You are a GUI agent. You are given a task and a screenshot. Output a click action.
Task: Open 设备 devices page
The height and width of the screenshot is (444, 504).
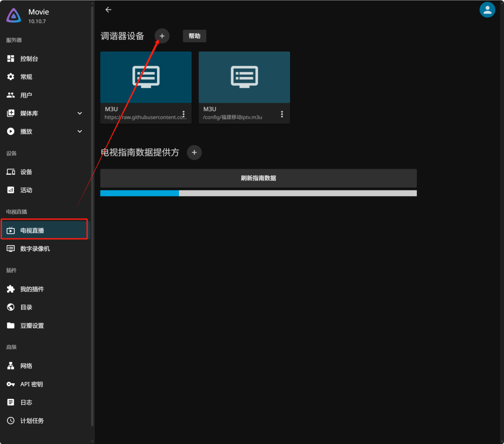pos(44,172)
